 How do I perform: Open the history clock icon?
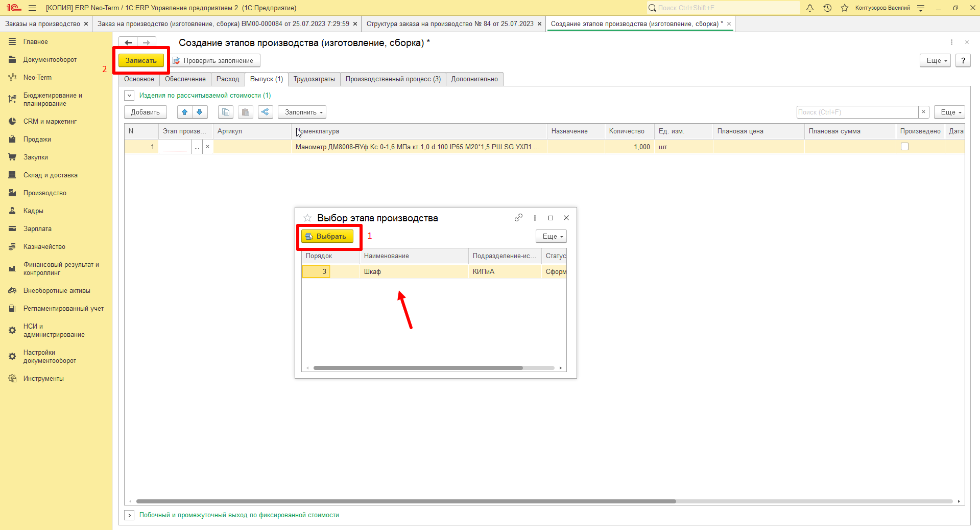click(x=827, y=8)
